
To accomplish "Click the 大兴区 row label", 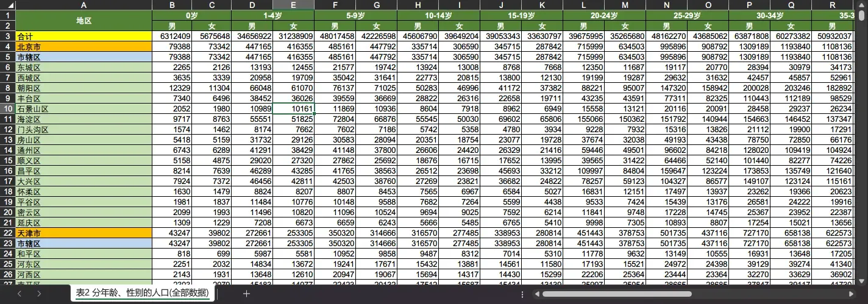I will [84, 181].
